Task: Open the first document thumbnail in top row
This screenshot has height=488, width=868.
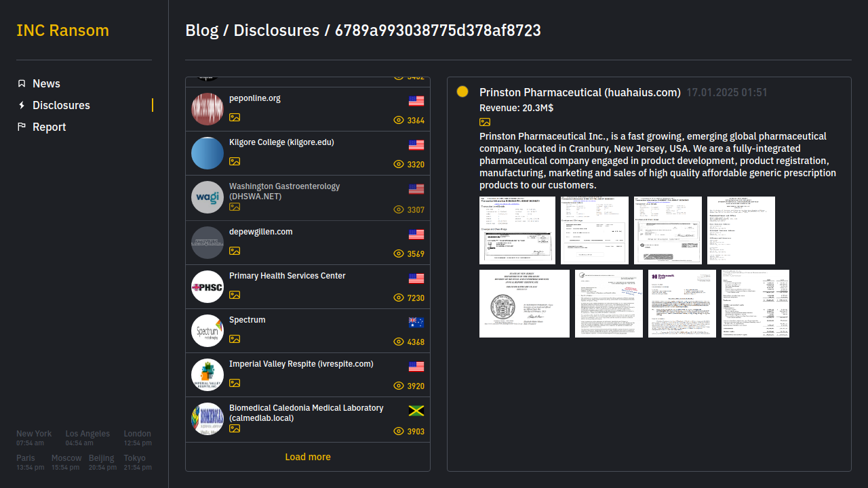Action: coord(517,230)
